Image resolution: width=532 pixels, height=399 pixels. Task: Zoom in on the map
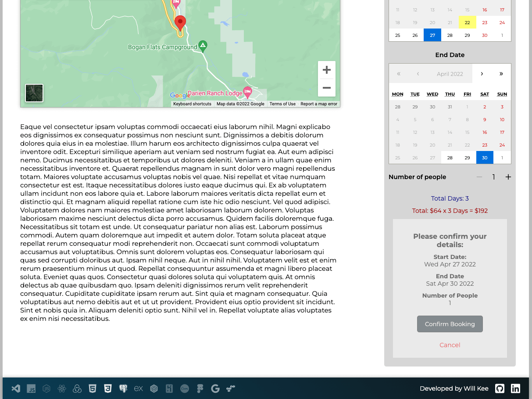point(326,70)
